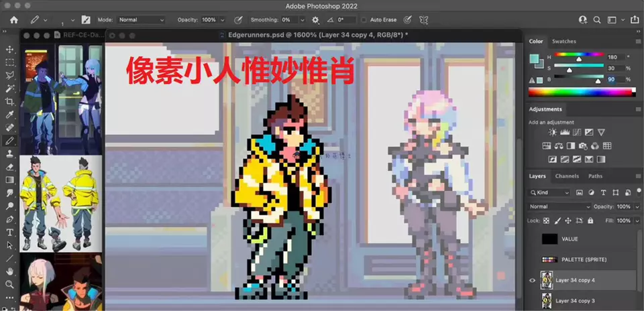The height and width of the screenshot is (311, 644).
Task: Open the Color panel options menu
Action: coord(638,42)
